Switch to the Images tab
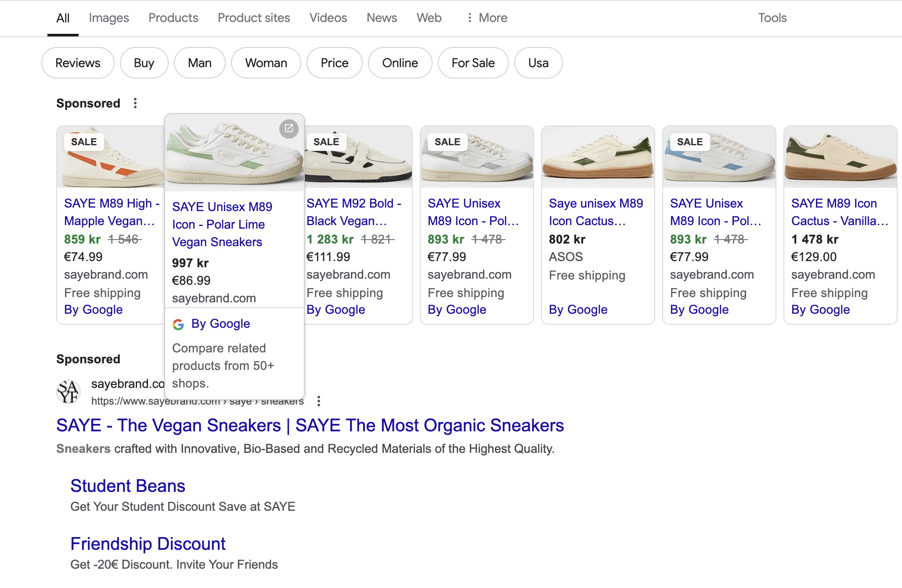 (x=108, y=18)
